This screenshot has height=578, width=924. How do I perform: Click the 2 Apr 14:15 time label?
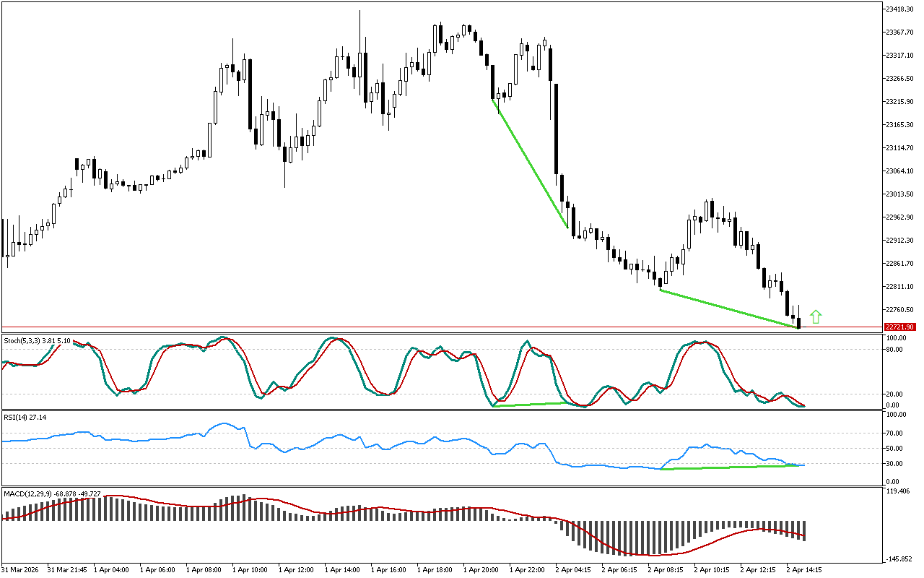[805, 569]
